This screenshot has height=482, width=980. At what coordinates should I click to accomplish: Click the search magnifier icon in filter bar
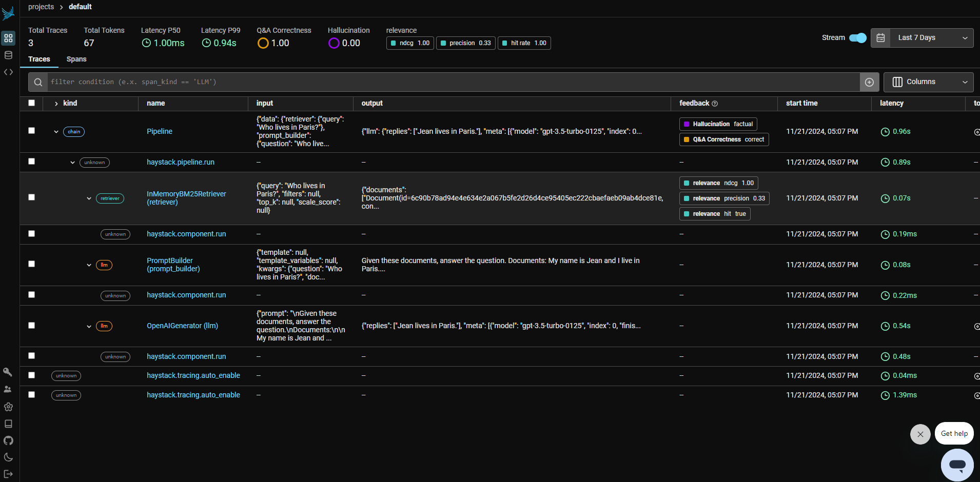click(38, 82)
